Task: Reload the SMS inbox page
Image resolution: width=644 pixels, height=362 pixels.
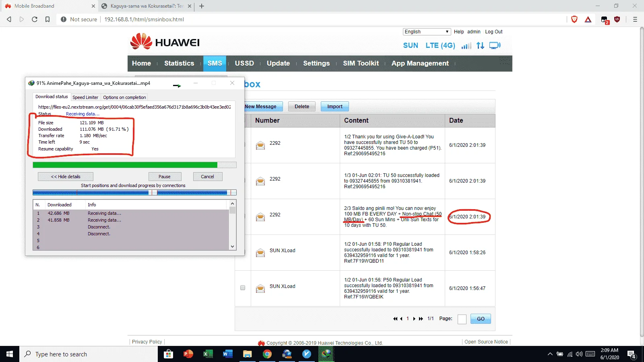Action: (35, 19)
